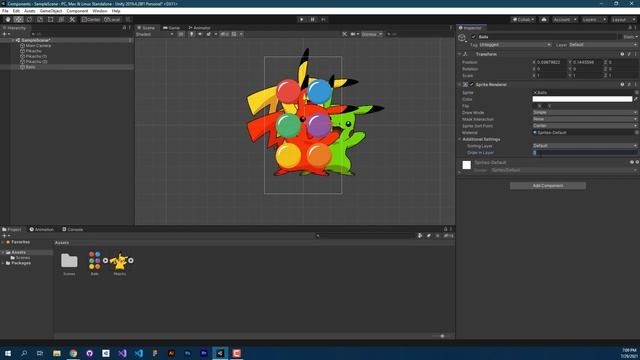
Task: Open the Sprite Renderer preset settings icon
Action: coord(629,84)
